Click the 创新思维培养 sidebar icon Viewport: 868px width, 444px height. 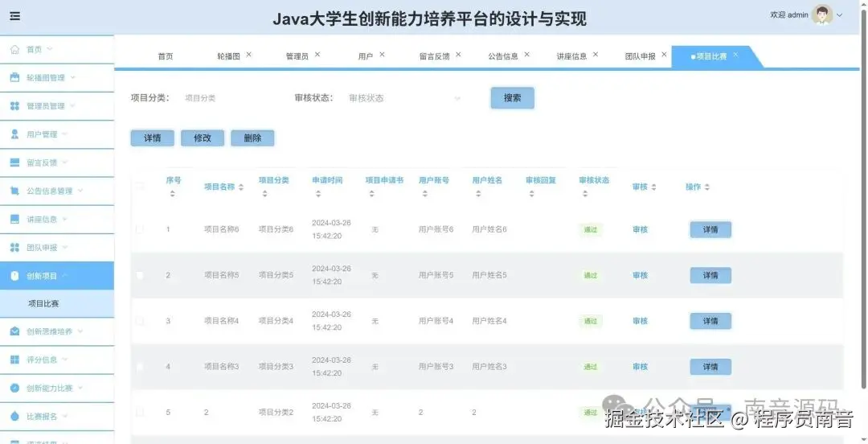tap(15, 331)
